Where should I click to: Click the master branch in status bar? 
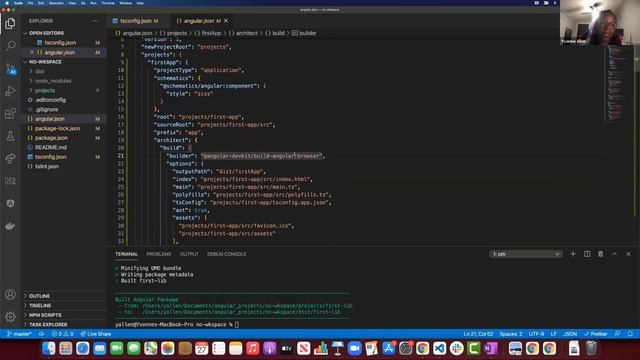pyautogui.click(x=19, y=334)
